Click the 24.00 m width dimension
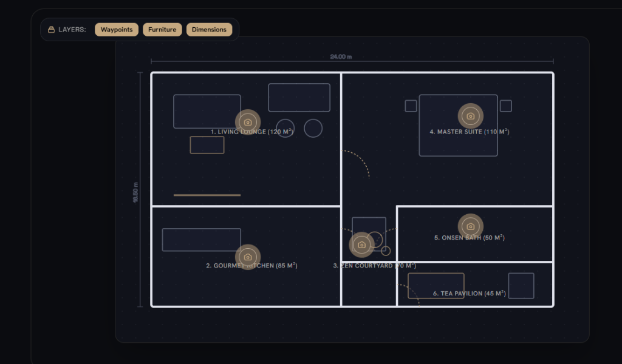 point(341,56)
